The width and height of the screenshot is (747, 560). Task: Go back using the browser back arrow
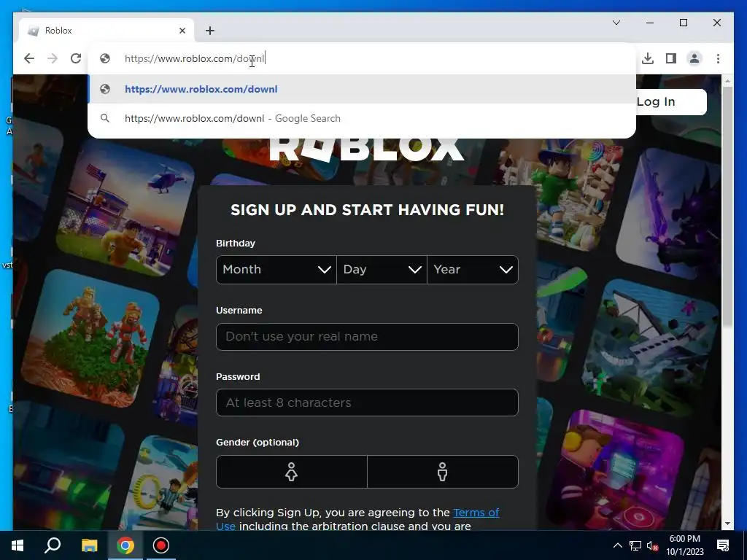click(29, 58)
